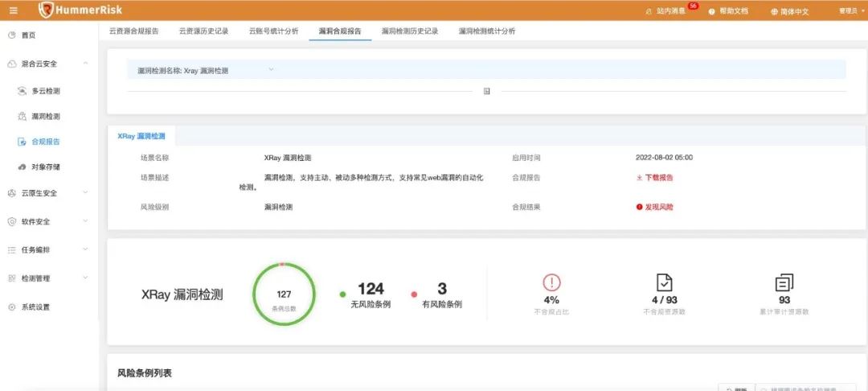
Task: Click the 4% 不合规占比 value
Action: tap(551, 300)
